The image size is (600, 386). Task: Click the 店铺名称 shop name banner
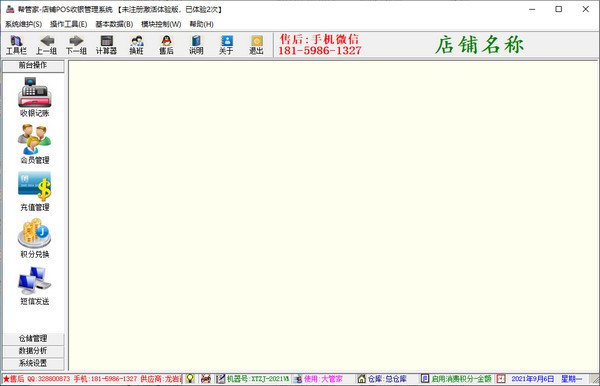(479, 45)
